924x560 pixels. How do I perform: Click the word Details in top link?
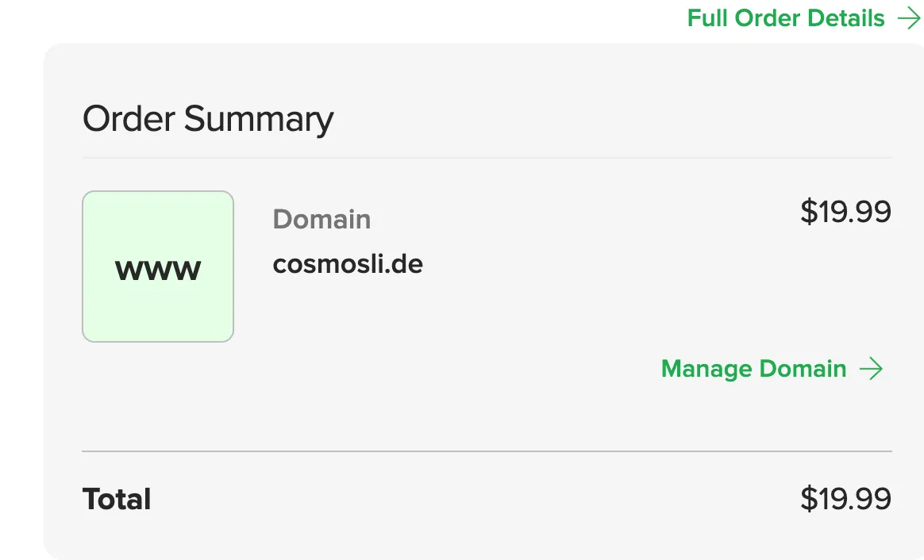point(846,18)
